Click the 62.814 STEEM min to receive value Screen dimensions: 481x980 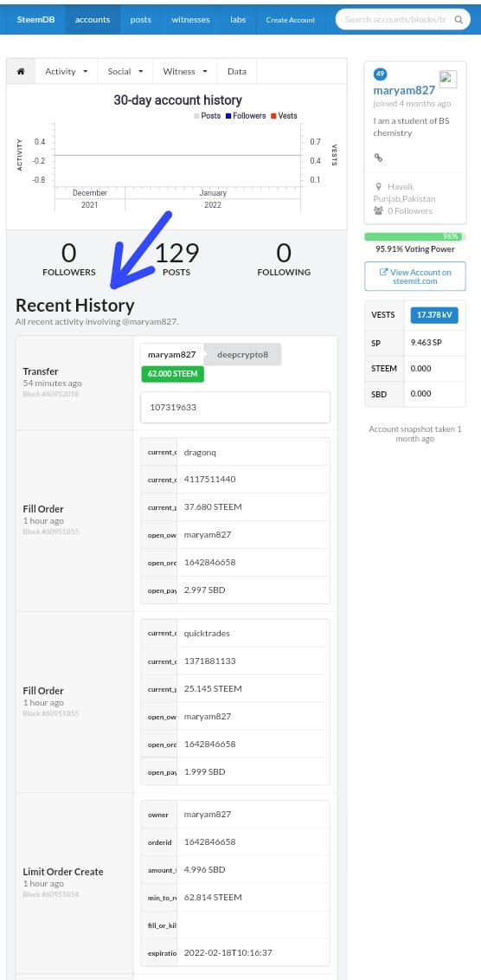pos(213,898)
